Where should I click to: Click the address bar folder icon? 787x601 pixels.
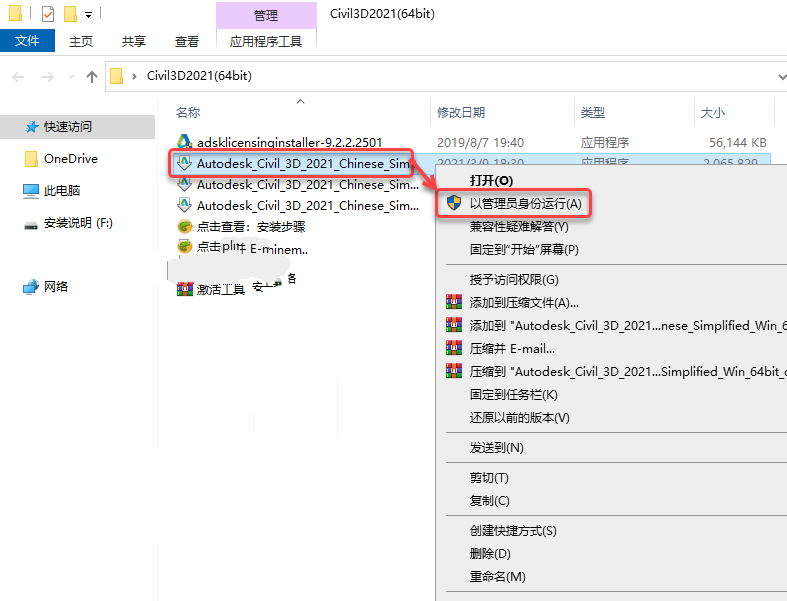(116, 76)
